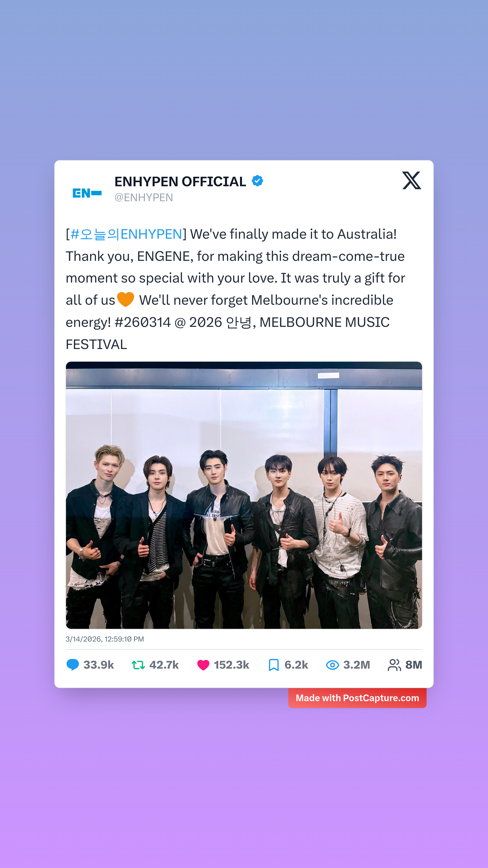This screenshot has height=868, width=488.
Task: Click the orange heart emoji
Action: click(x=126, y=300)
